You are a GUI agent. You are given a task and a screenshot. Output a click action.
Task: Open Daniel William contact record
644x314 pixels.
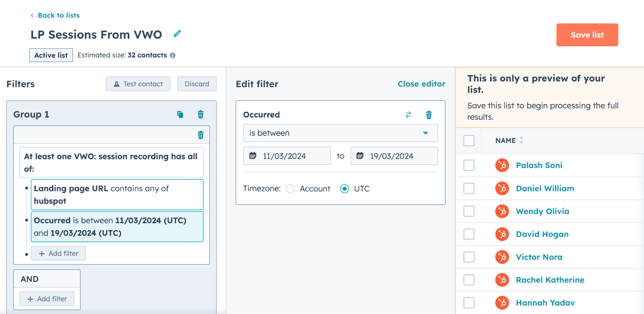545,188
